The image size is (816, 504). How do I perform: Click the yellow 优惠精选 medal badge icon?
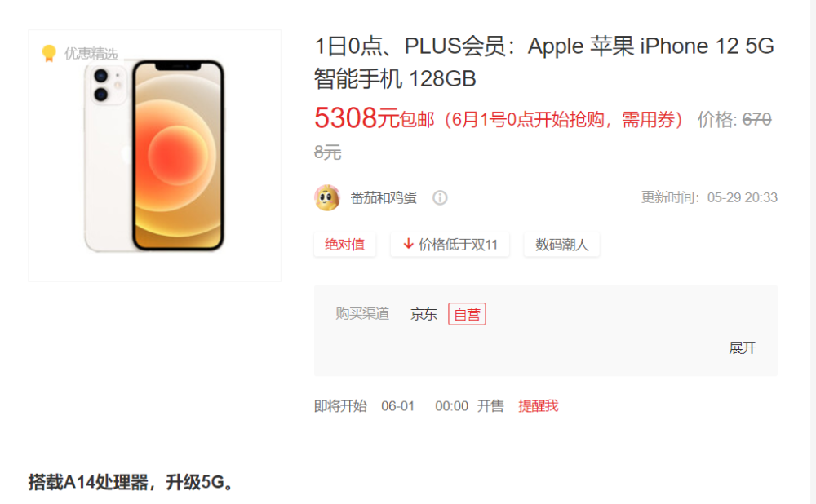tap(49, 53)
